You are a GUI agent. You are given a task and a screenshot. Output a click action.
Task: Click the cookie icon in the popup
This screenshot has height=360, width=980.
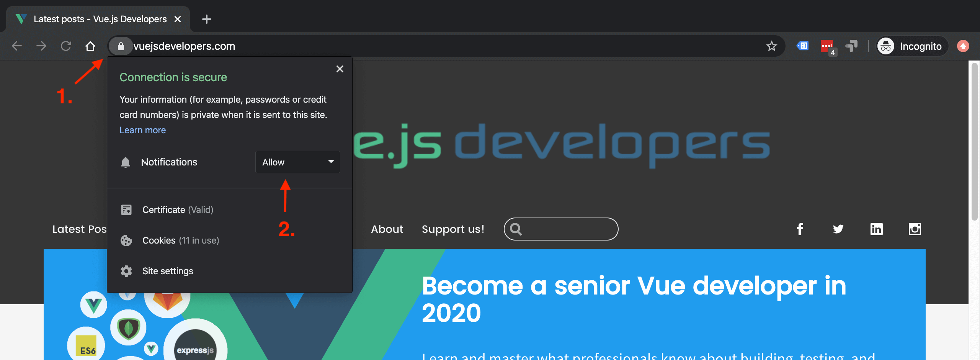pos(126,241)
